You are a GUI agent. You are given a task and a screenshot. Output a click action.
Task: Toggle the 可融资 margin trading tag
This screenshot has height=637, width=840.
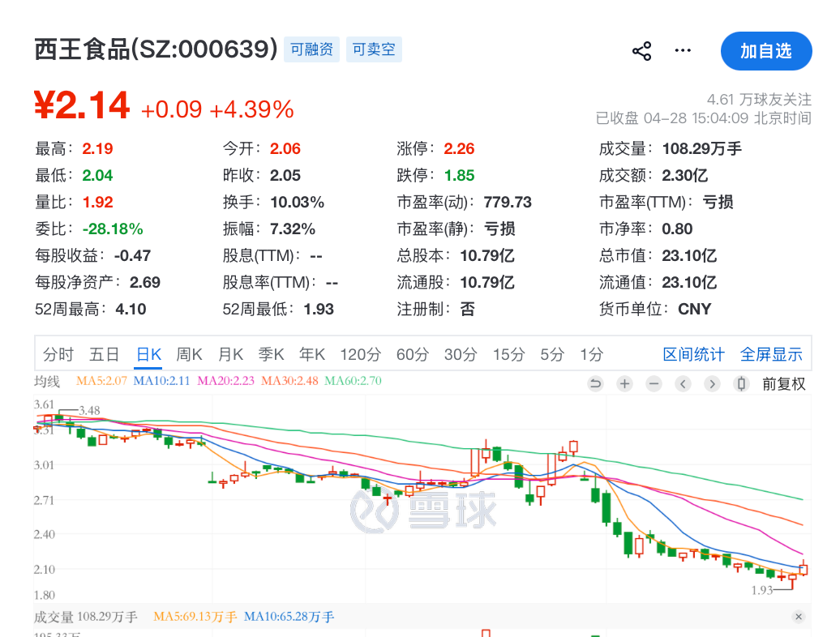point(311,49)
